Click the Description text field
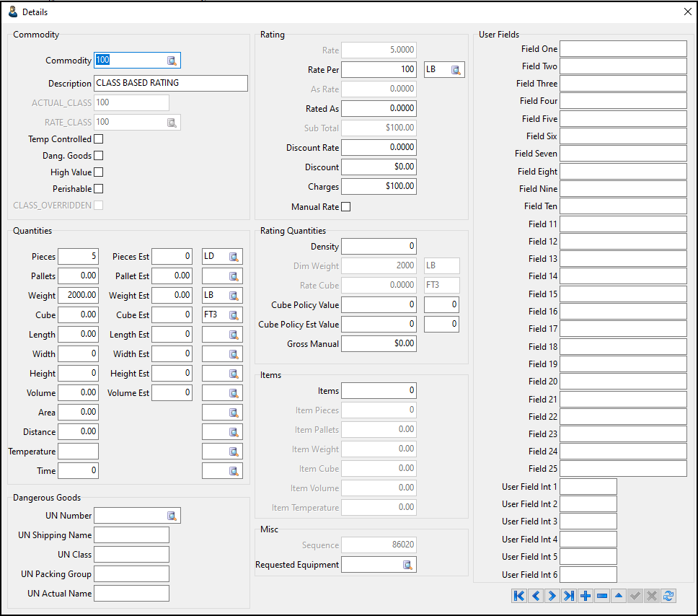The height and width of the screenshot is (616, 698). point(170,83)
